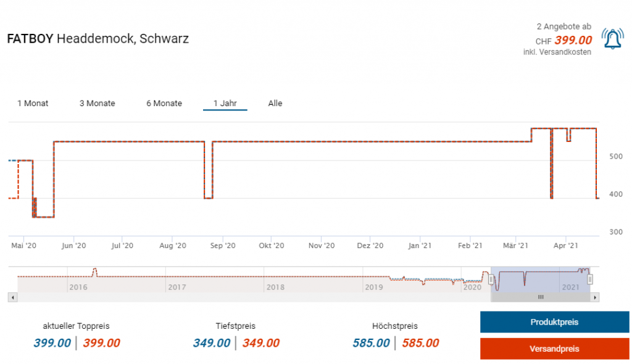
Task: Click the price alert bell icon
Action: pos(612,39)
